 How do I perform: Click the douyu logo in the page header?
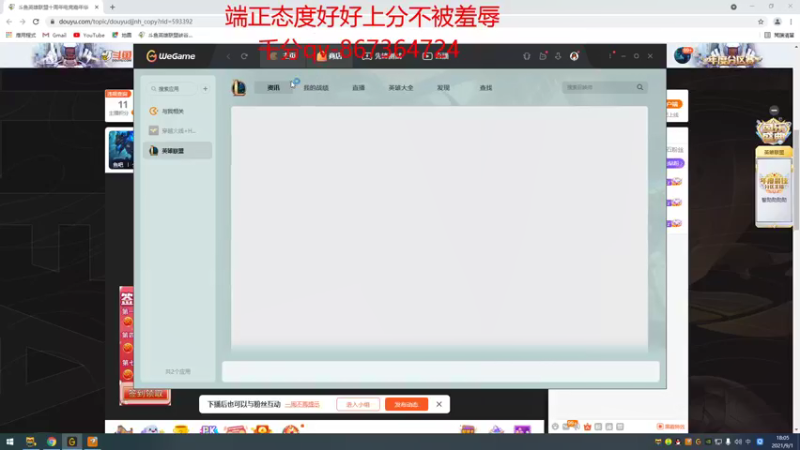116,56
